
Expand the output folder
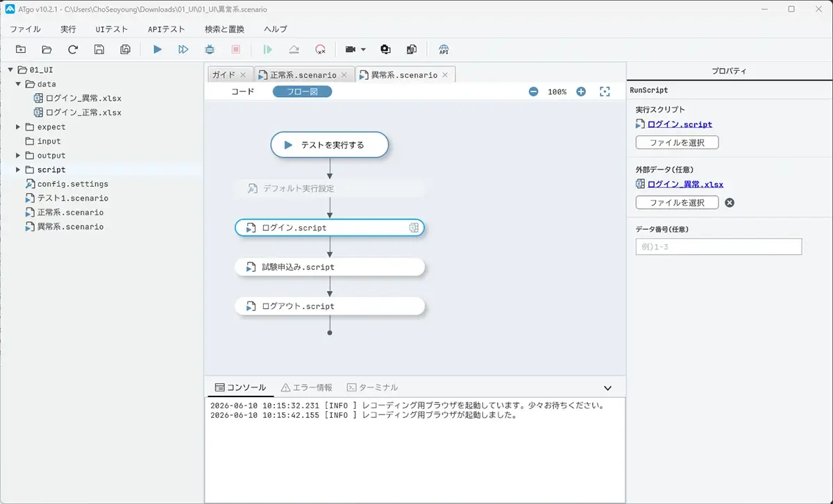coord(18,156)
